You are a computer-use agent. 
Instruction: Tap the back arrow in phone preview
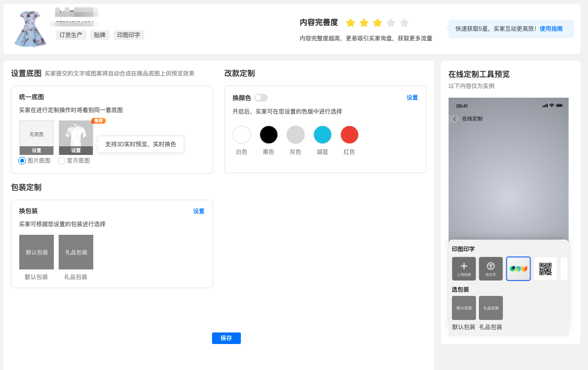point(455,119)
